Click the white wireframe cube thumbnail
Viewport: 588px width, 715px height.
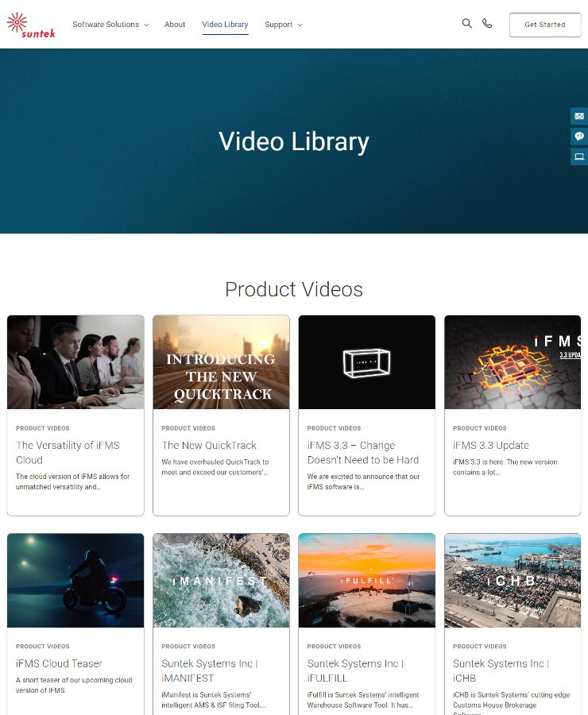pos(367,362)
